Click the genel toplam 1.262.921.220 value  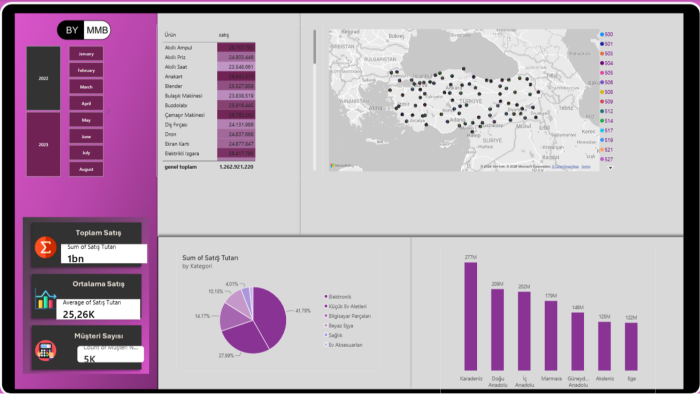coord(236,167)
